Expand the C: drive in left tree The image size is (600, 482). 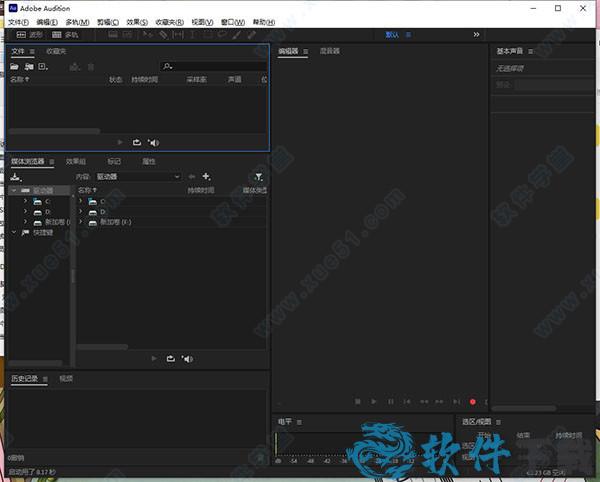pyautogui.click(x=25, y=201)
